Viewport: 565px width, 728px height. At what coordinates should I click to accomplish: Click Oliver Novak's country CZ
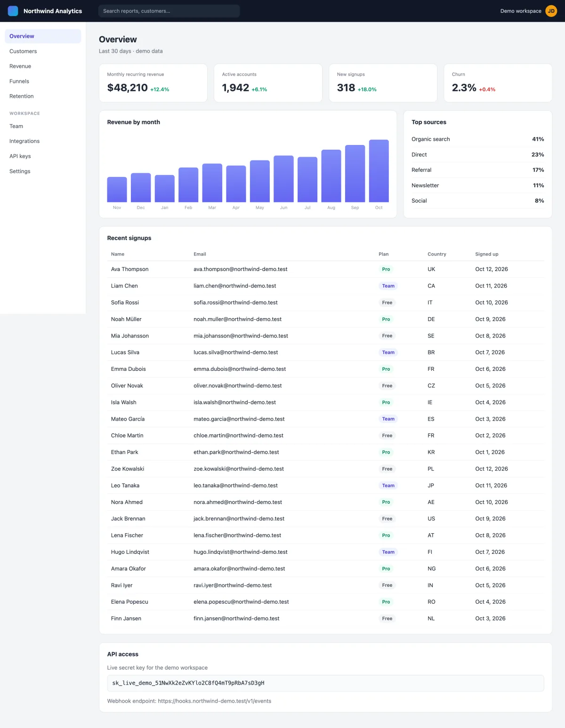pos(431,386)
